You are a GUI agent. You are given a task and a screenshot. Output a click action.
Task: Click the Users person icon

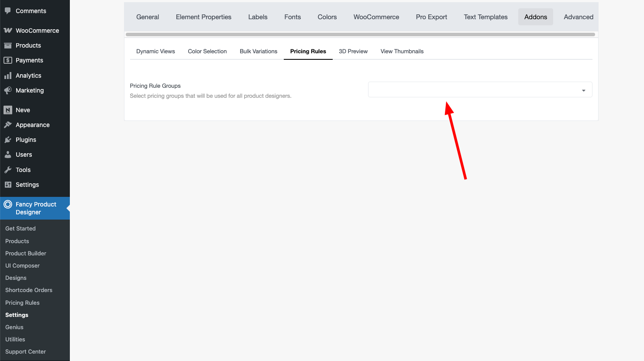[7, 155]
